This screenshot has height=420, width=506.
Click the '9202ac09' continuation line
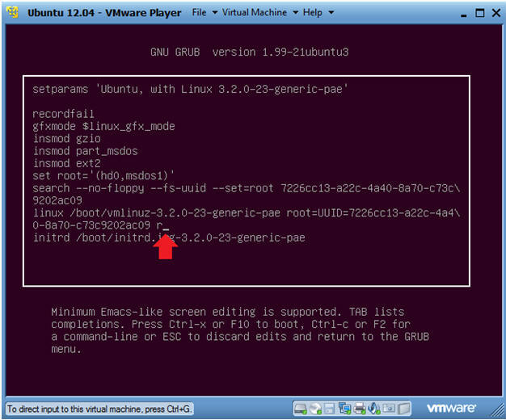tap(57, 200)
